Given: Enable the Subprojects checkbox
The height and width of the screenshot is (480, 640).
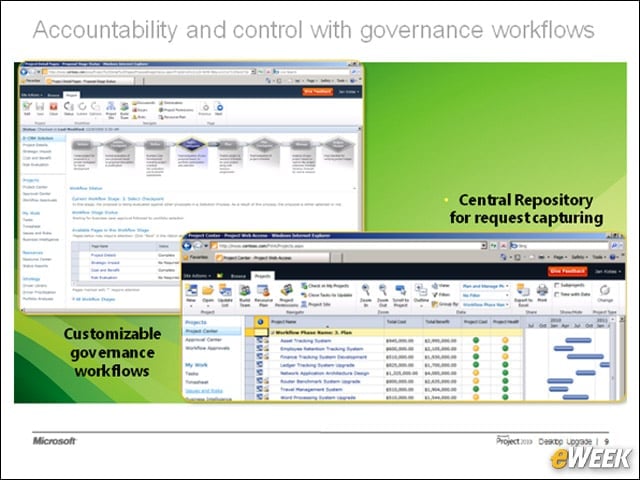Looking at the screenshot, I should [x=557, y=285].
